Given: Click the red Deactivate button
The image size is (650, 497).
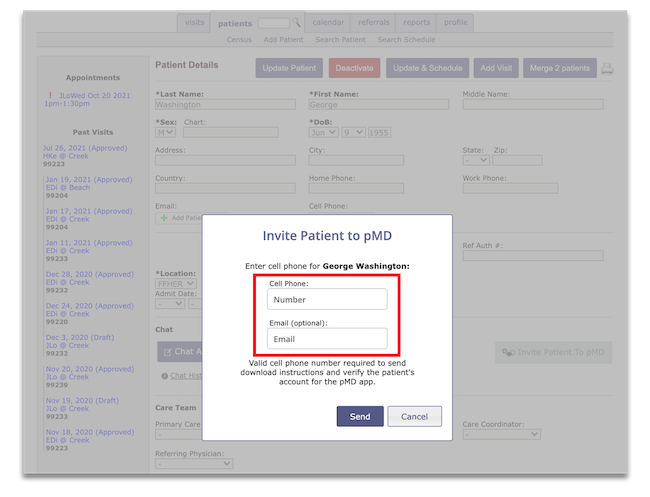Looking at the screenshot, I should point(354,68).
